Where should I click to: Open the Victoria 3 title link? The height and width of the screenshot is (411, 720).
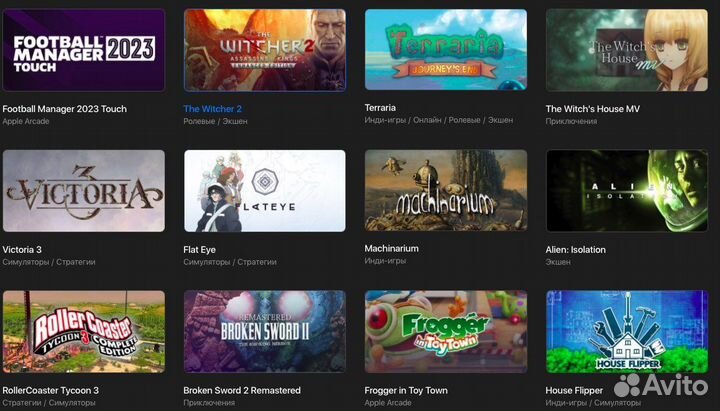tap(22, 250)
